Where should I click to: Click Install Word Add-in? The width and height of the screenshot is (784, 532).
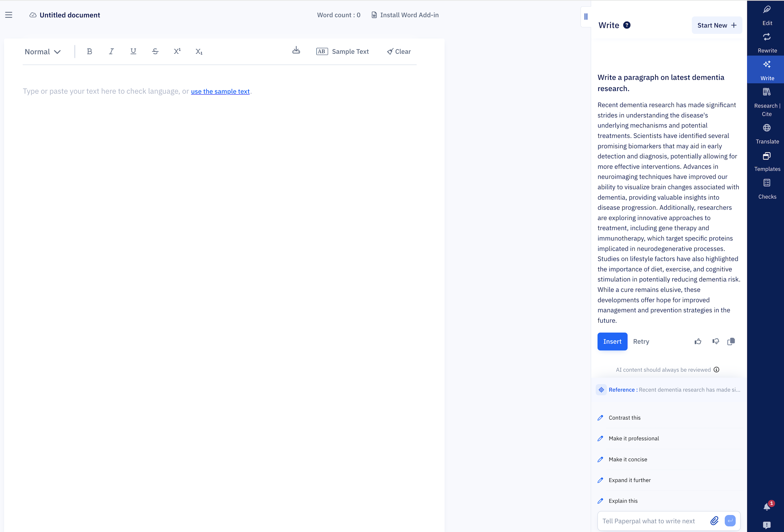click(405, 15)
